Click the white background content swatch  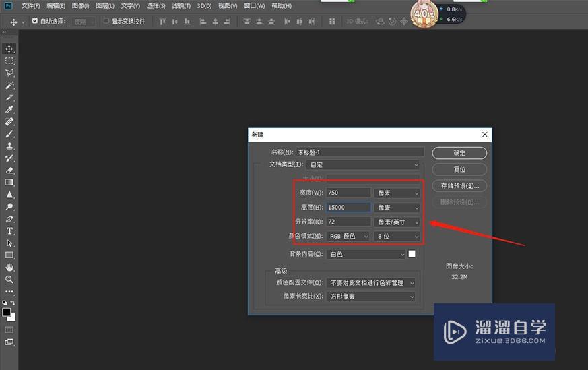[x=412, y=254]
